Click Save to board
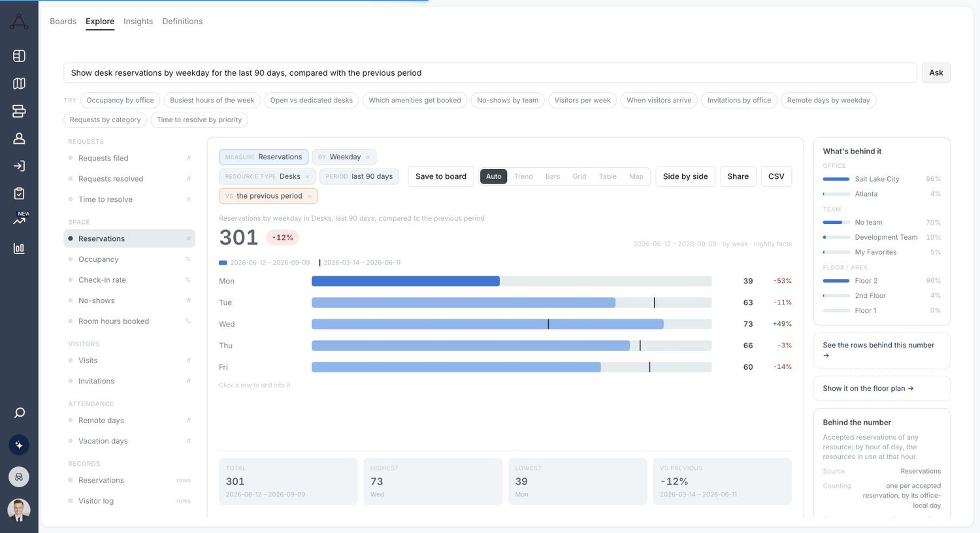Screen dimensions: 980x533 (x=441, y=176)
